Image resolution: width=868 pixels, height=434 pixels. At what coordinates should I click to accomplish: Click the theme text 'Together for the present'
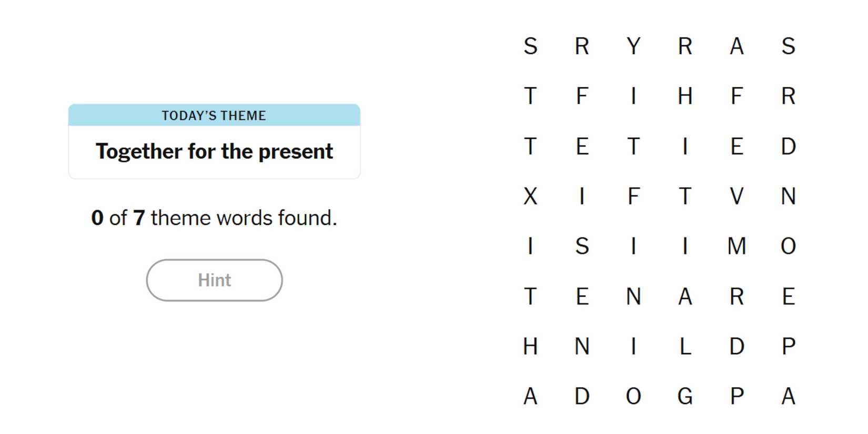point(214,152)
